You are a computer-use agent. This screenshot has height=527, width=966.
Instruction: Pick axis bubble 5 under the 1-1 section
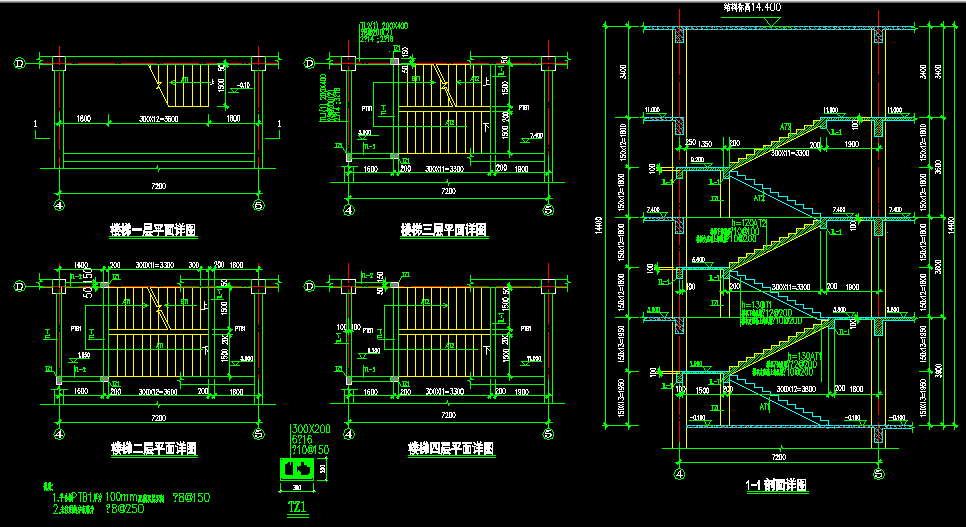[x=878, y=474]
